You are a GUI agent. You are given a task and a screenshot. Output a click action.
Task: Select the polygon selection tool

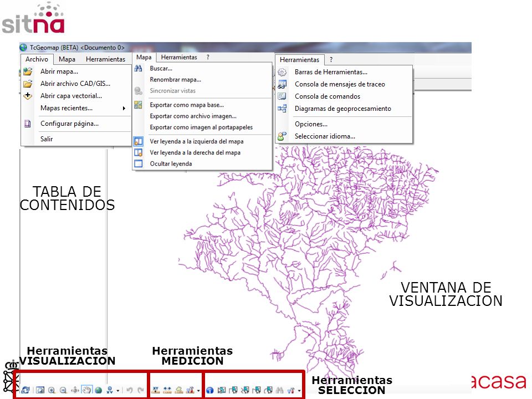pos(257,390)
